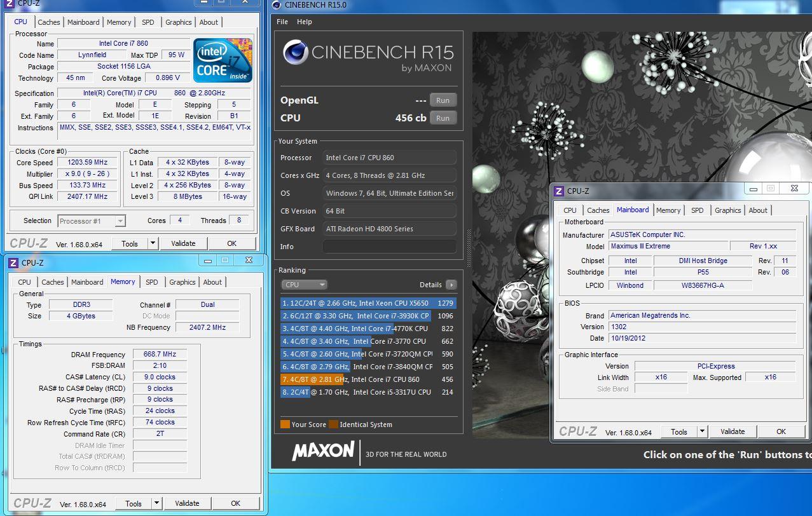The height and width of the screenshot is (516, 812).
Task: Select About tab in Mainboard CPU-Z window
Action: [758, 210]
